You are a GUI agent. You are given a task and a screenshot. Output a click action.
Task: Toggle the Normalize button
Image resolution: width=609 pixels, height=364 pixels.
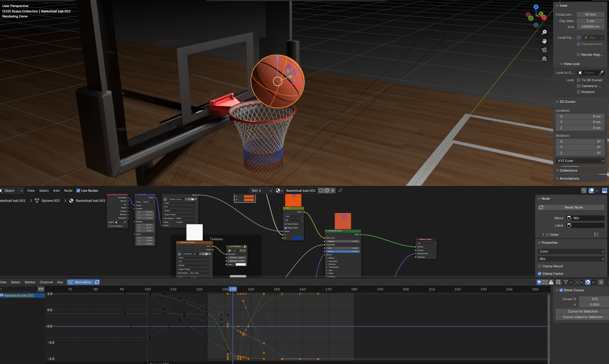80,282
